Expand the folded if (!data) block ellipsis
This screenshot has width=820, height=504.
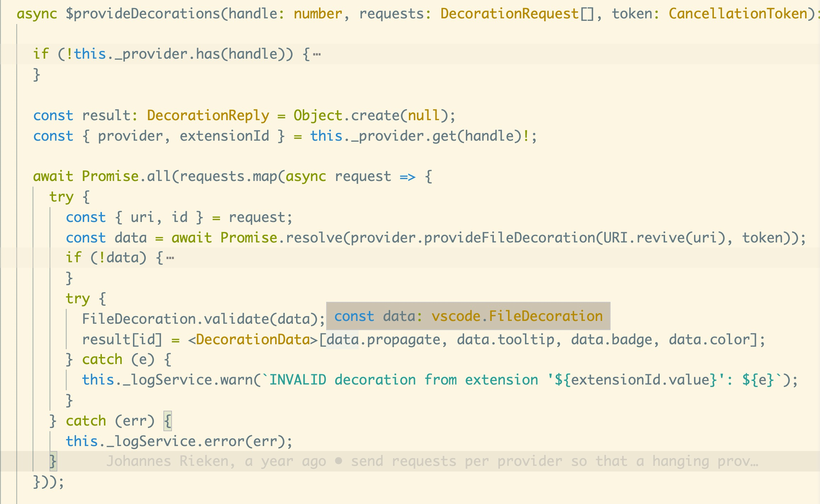[x=170, y=258]
